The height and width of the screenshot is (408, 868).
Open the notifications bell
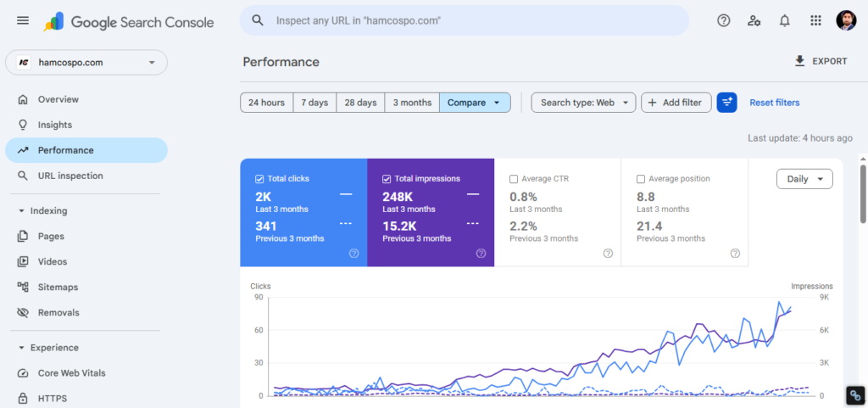784,20
